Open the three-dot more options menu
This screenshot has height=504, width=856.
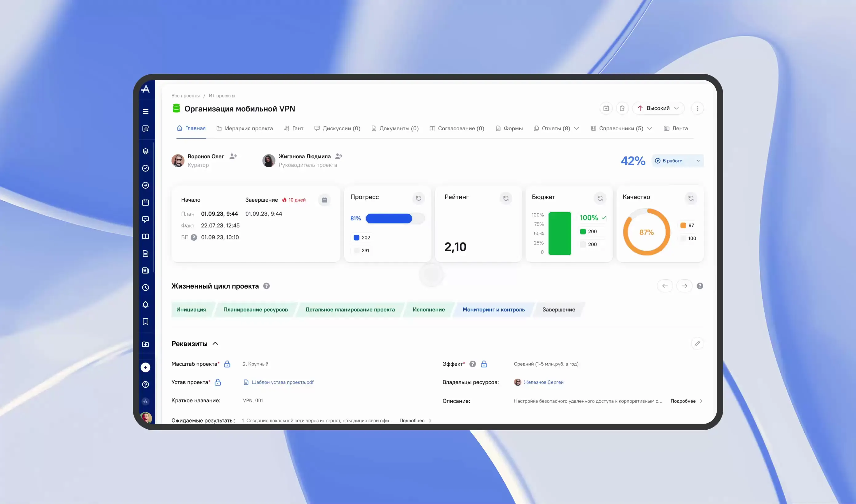pos(697,108)
